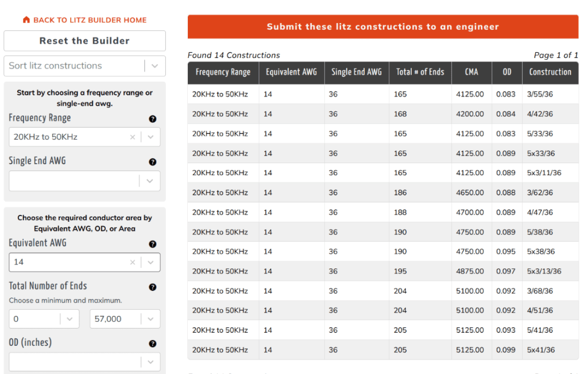Screen dimensions: 588x374
Task: Click the Single End AWG question mark icon
Action: (153, 162)
